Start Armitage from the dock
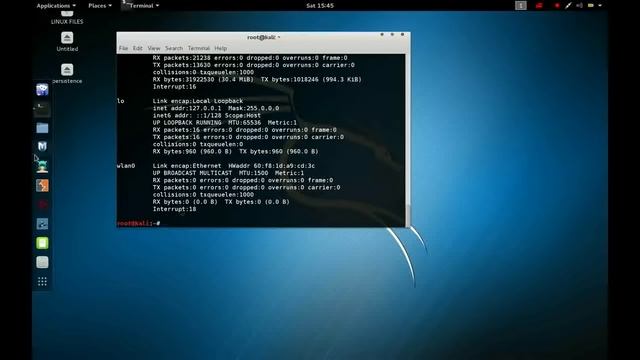Screen dimensions: 640x360 (42, 166)
